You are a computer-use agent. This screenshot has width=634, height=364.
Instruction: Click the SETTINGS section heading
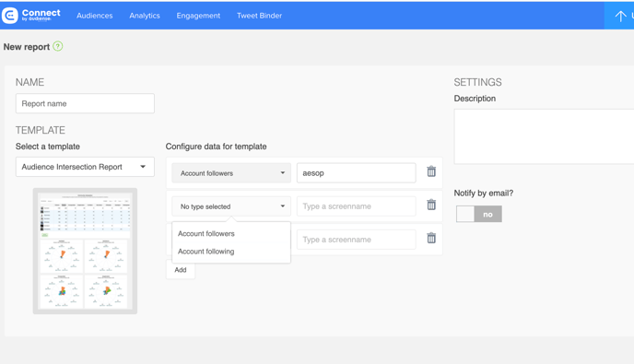tap(477, 82)
